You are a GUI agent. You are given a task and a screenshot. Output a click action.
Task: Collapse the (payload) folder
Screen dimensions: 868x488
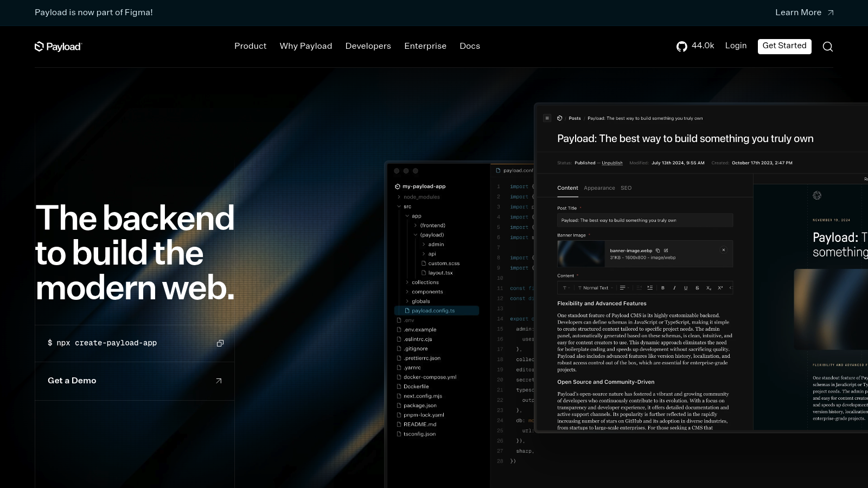click(429, 235)
